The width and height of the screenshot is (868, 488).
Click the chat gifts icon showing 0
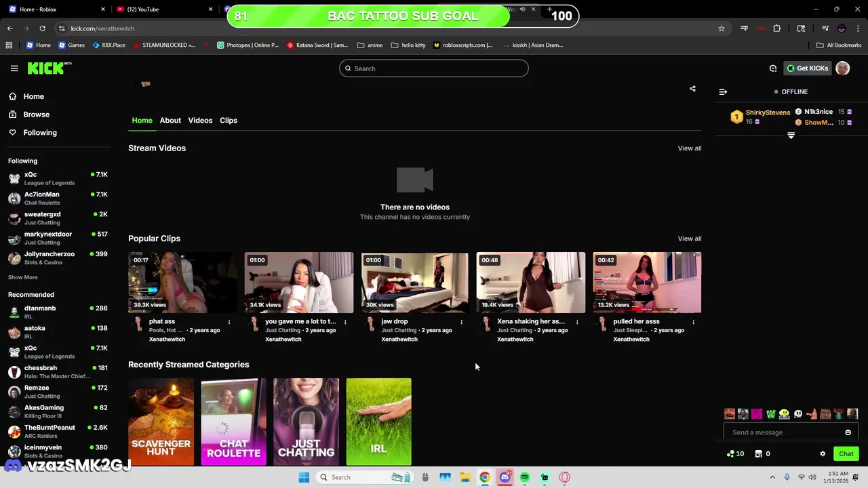(x=763, y=454)
